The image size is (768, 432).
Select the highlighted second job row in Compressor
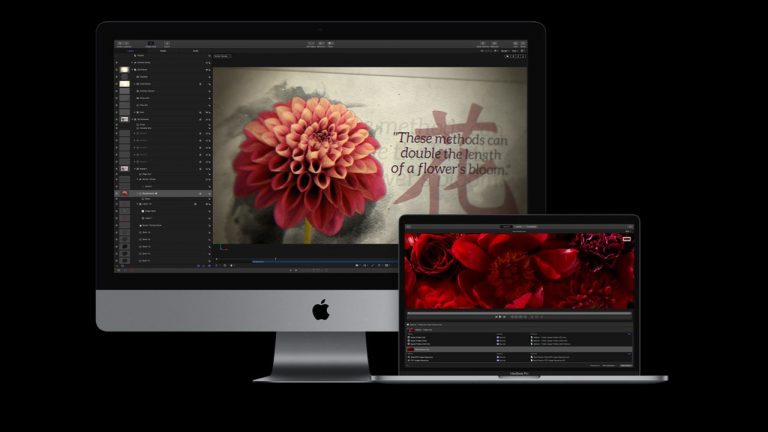pyautogui.click(x=519, y=349)
